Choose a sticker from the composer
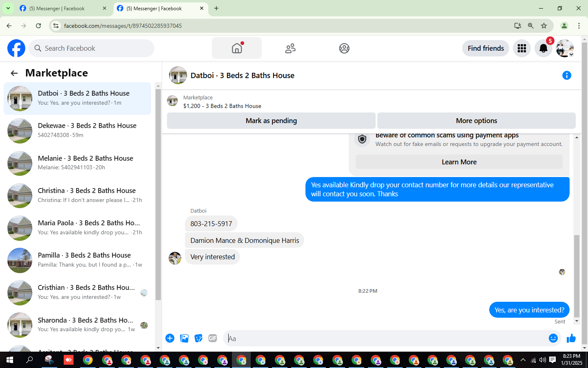Screen dimensions: 588x368 198,338
